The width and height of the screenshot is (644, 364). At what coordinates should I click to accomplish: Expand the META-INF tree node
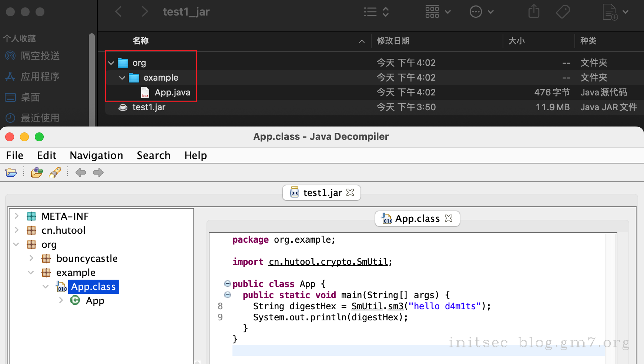point(17,216)
